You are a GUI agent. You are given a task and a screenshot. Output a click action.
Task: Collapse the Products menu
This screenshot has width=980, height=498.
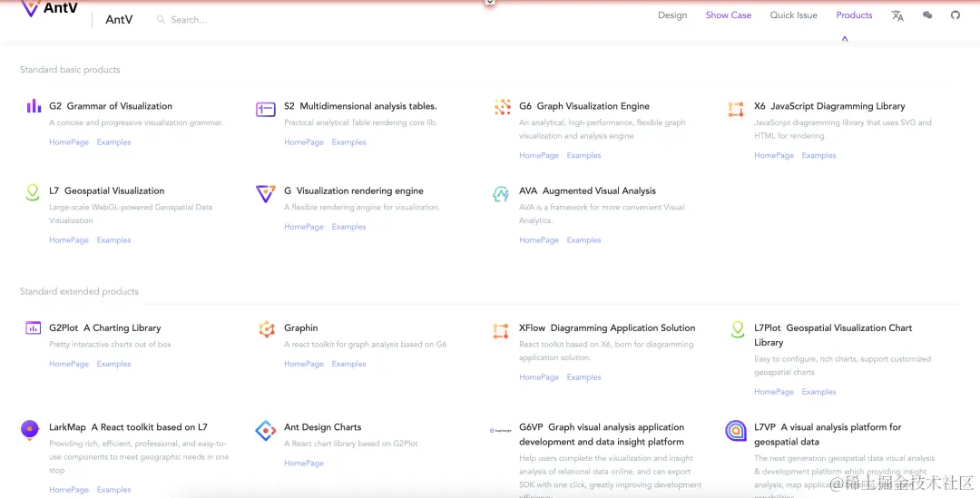tap(855, 15)
